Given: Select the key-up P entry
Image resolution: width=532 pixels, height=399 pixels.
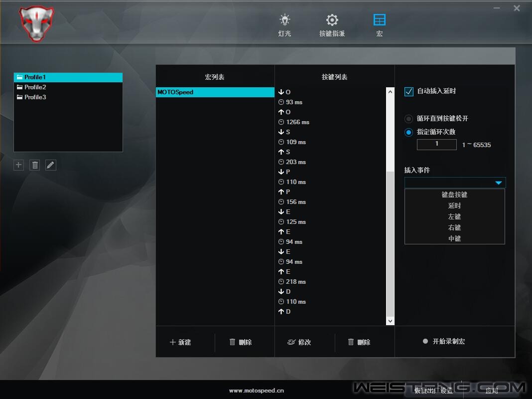Looking at the screenshot, I should pyautogui.click(x=284, y=192).
